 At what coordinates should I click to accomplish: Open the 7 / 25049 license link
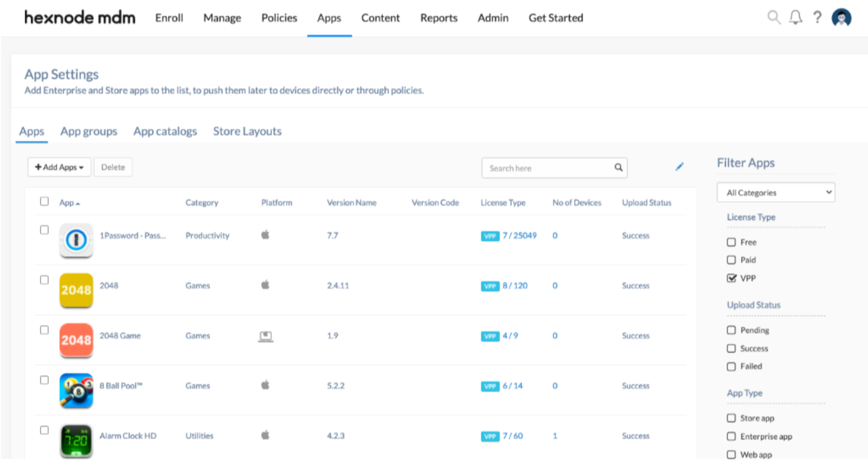(x=520, y=235)
